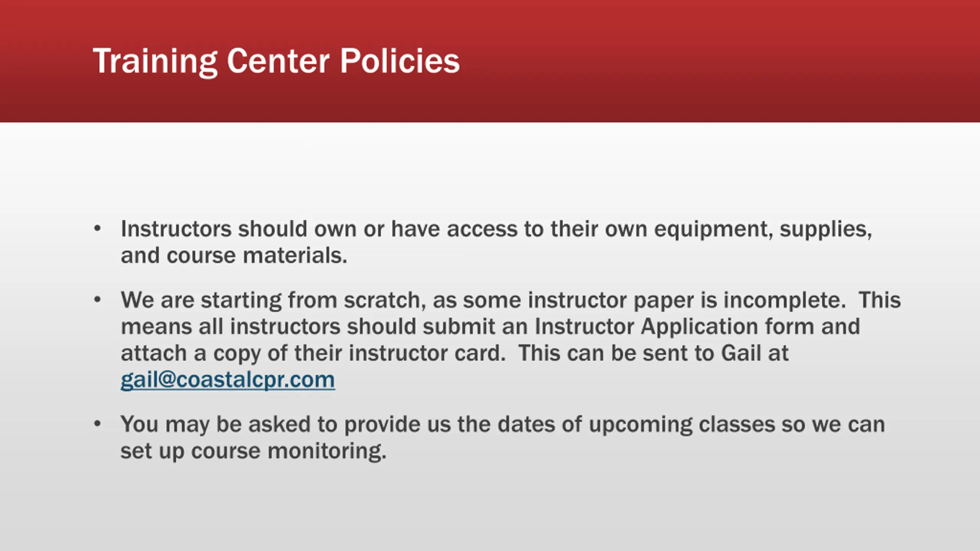Click the 'and course materials.' line
980x551 pixels.
234,256
